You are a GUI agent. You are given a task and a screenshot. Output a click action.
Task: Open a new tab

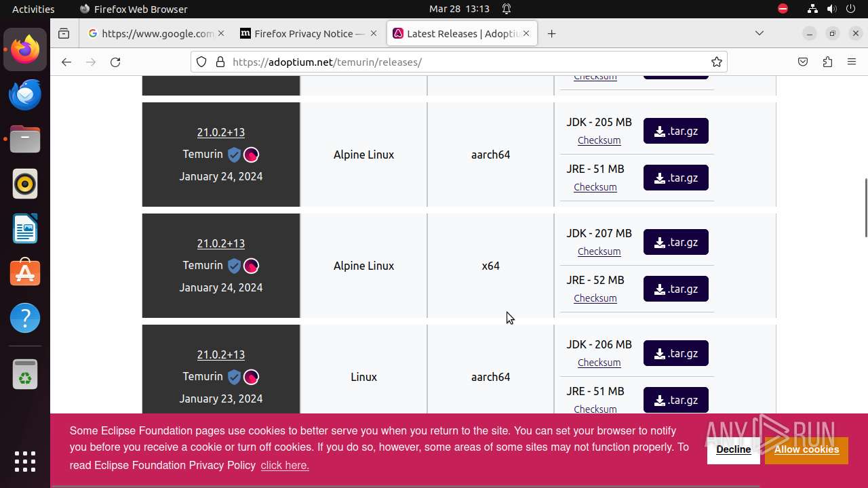pyautogui.click(x=552, y=33)
